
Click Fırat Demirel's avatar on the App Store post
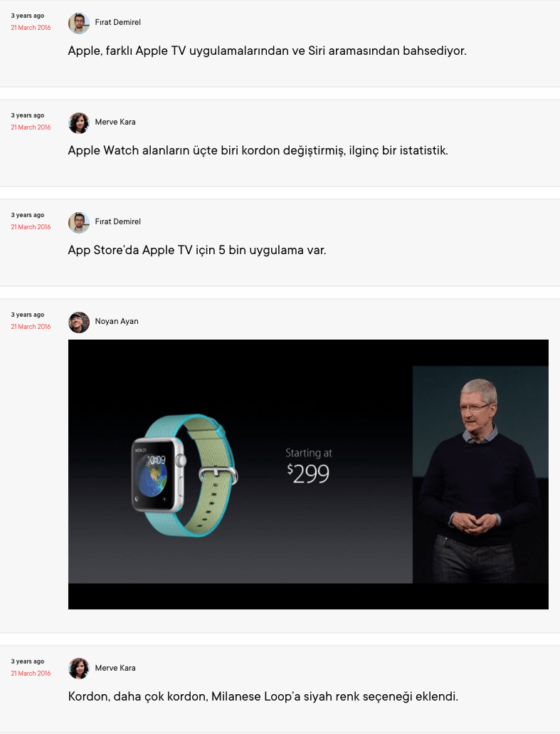78,222
